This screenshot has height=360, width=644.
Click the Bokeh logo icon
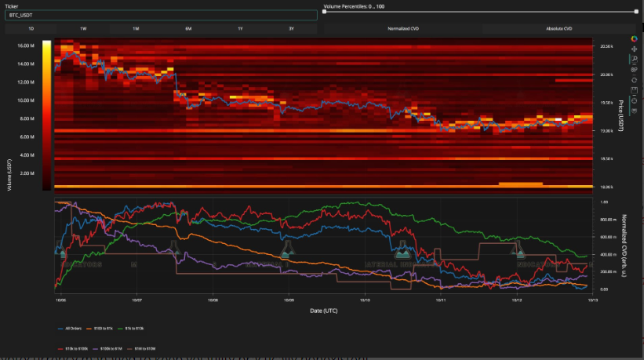(x=634, y=39)
